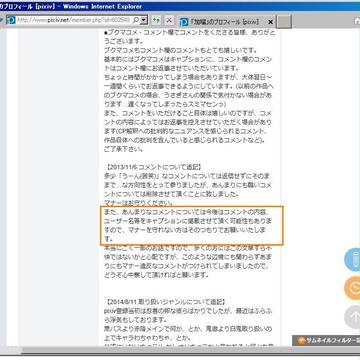Click line beginning 基本的にはブクマコメはキャプション
360x360 pixels.
pyautogui.click(x=189, y=59)
